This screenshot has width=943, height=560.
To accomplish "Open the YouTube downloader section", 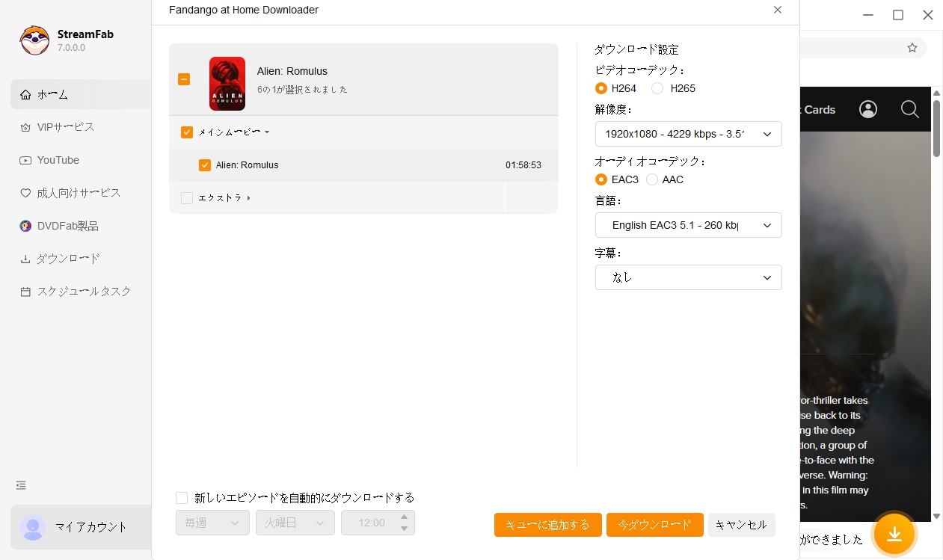I will [58, 160].
